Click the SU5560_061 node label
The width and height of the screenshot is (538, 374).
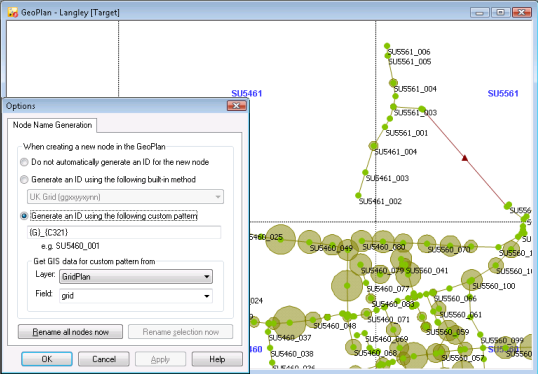coord(461,315)
